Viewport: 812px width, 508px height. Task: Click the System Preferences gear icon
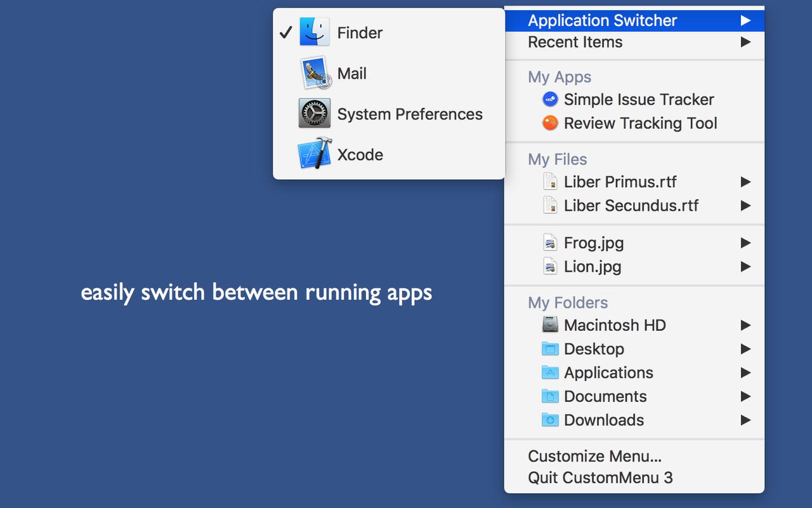tap(315, 114)
